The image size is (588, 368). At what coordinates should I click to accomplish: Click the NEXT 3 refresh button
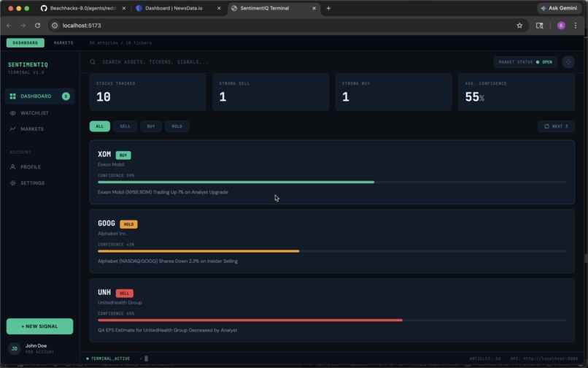pos(556,126)
